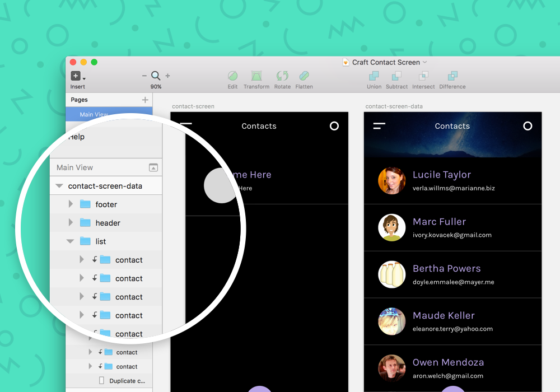560x392 pixels.
Task: Select the Main View page in Pages panel
Action: 94,114
